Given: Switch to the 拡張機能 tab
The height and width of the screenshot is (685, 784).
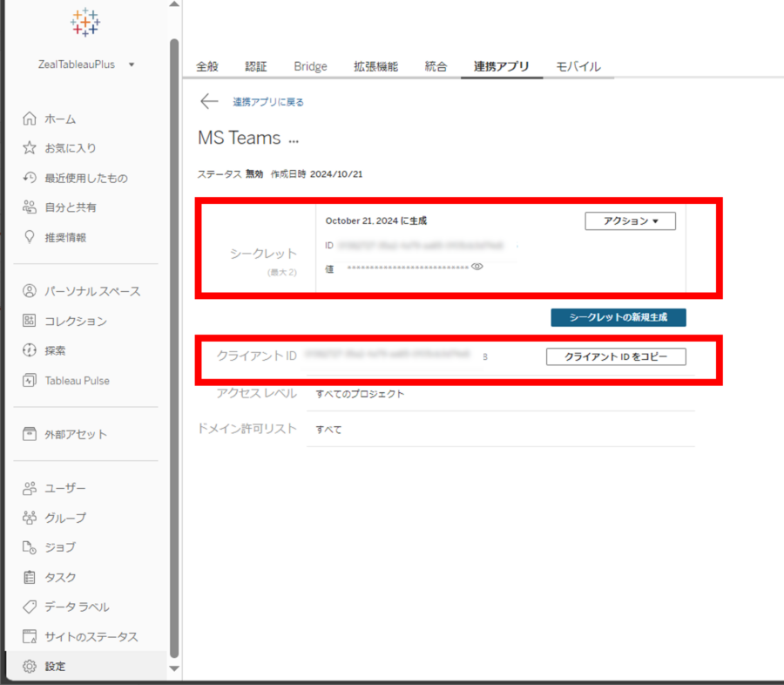Looking at the screenshot, I should [375, 66].
